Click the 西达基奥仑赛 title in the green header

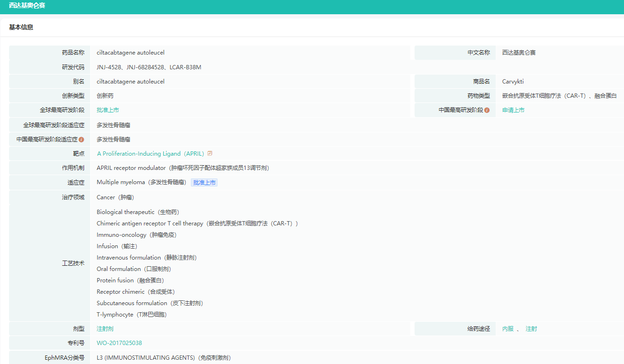27,6
